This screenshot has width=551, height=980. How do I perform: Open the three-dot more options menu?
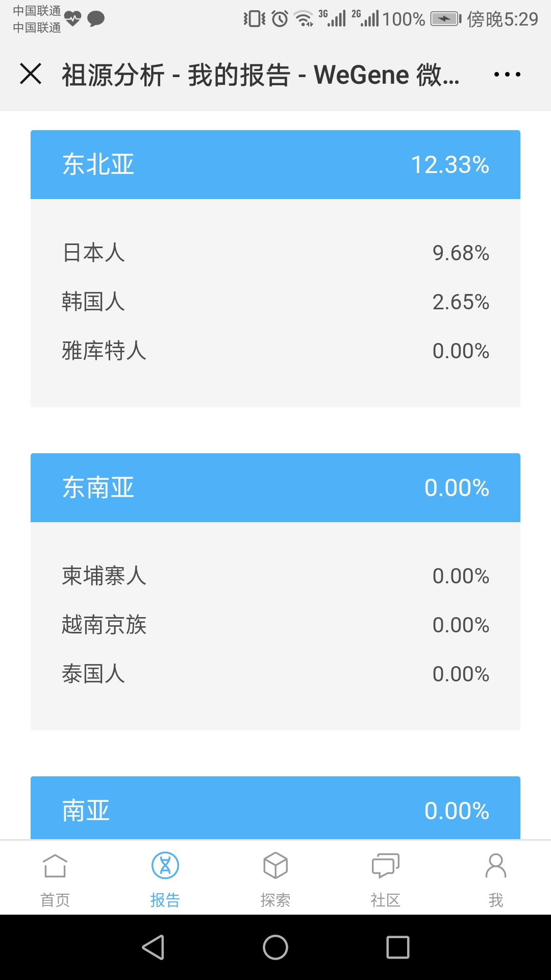point(507,75)
